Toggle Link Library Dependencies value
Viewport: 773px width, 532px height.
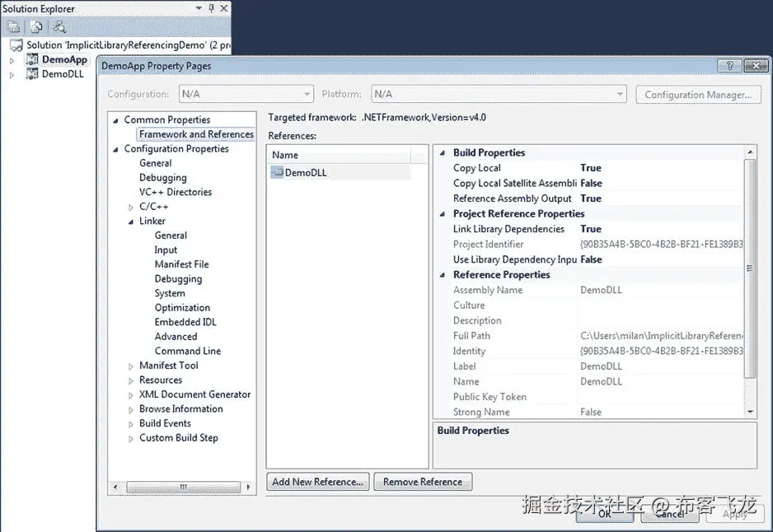[x=591, y=229]
